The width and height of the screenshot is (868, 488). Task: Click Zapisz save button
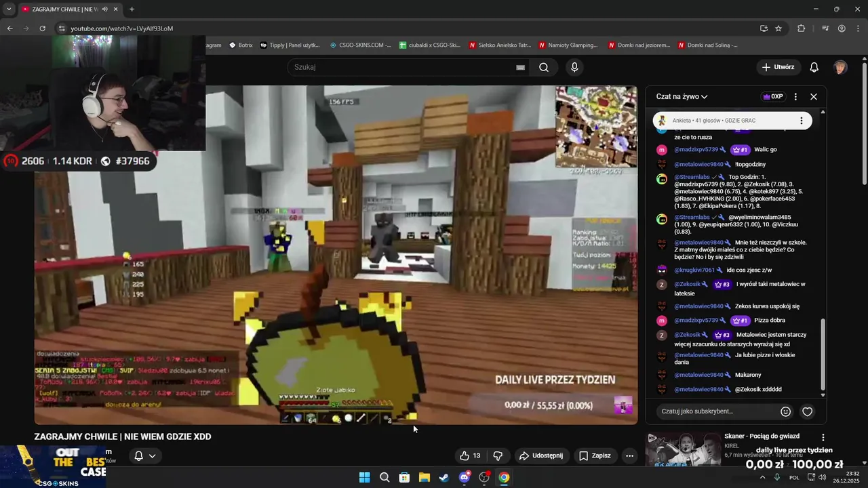pyautogui.click(x=595, y=455)
